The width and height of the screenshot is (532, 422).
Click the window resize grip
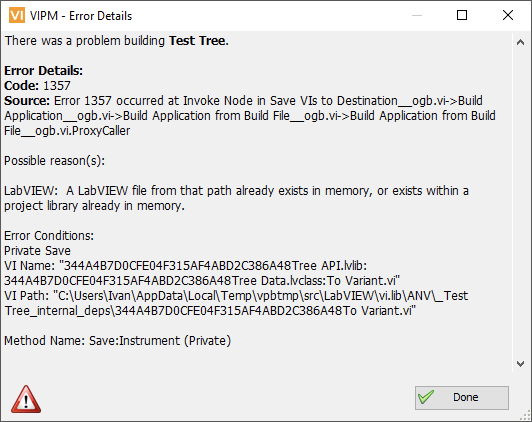click(x=526, y=416)
